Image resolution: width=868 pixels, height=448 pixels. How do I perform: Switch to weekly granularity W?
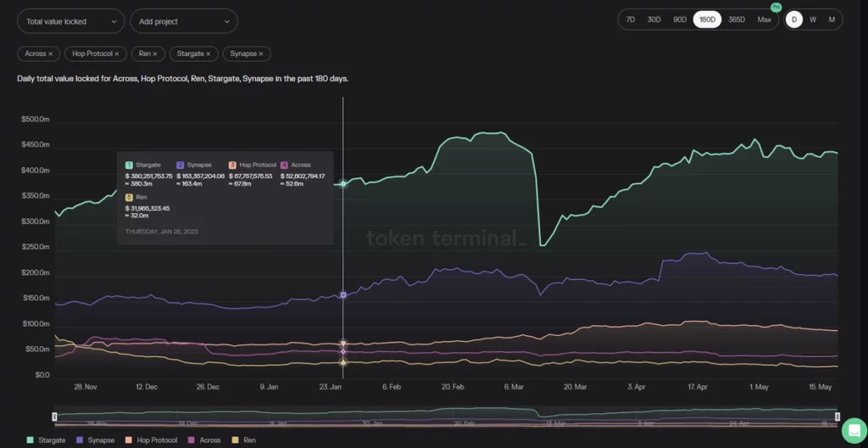[813, 20]
